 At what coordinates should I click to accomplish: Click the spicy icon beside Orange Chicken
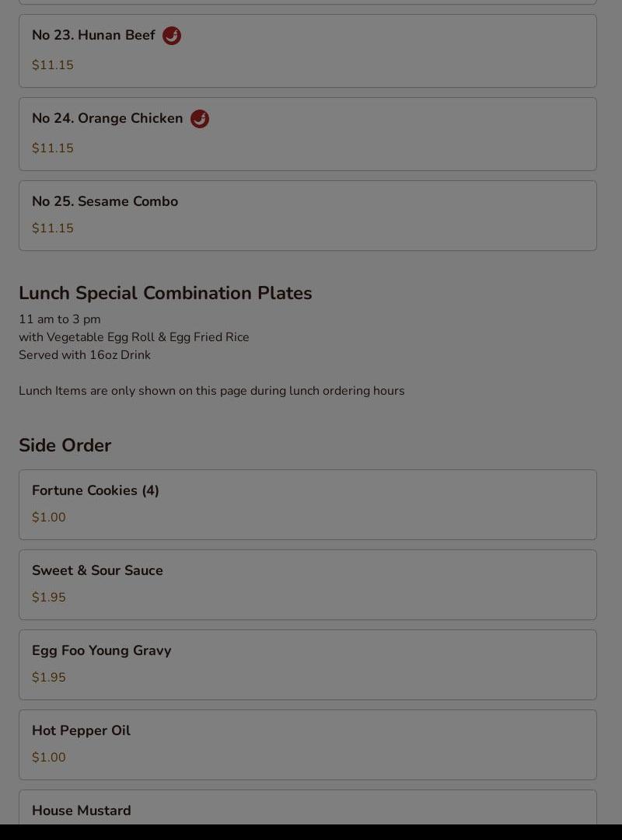pyautogui.click(x=200, y=119)
